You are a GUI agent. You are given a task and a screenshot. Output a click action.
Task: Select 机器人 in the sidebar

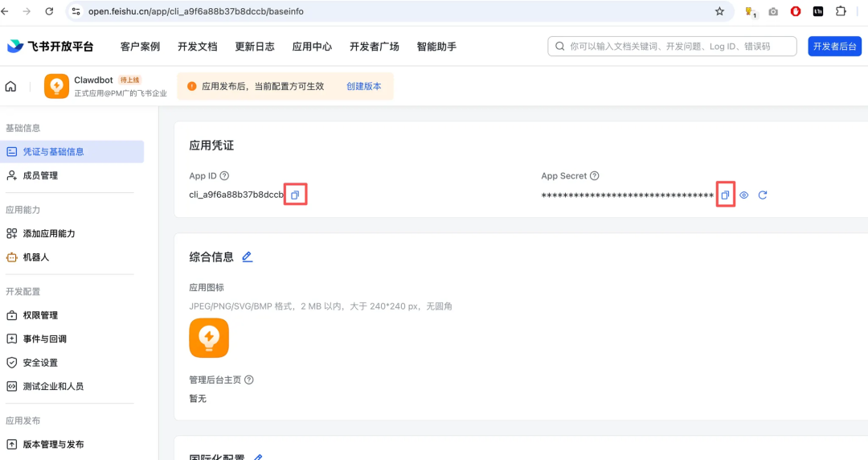tap(35, 257)
